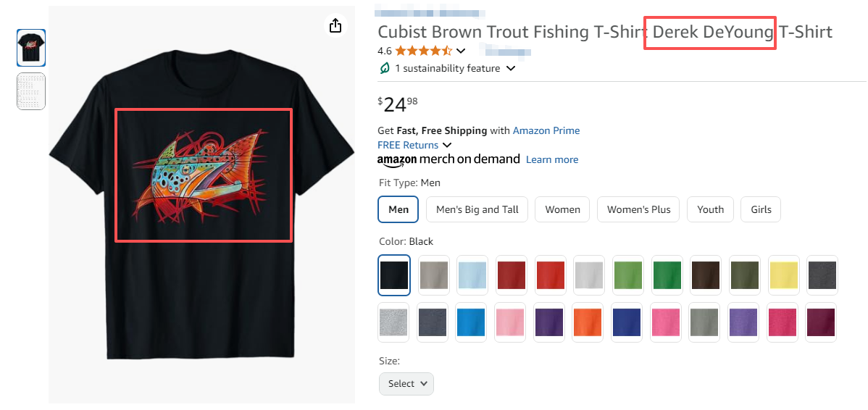
Task: Select the size chart thumbnail
Action: (31, 91)
